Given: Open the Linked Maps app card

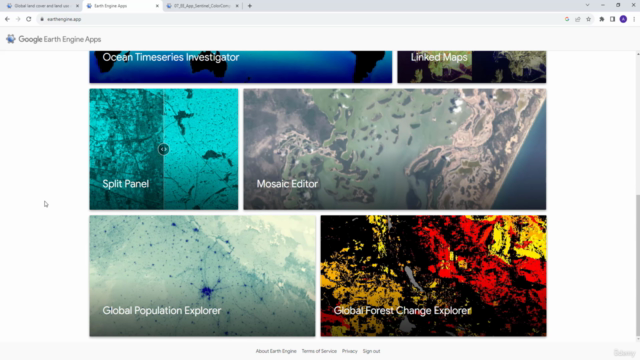Looking at the screenshot, I should click(472, 67).
